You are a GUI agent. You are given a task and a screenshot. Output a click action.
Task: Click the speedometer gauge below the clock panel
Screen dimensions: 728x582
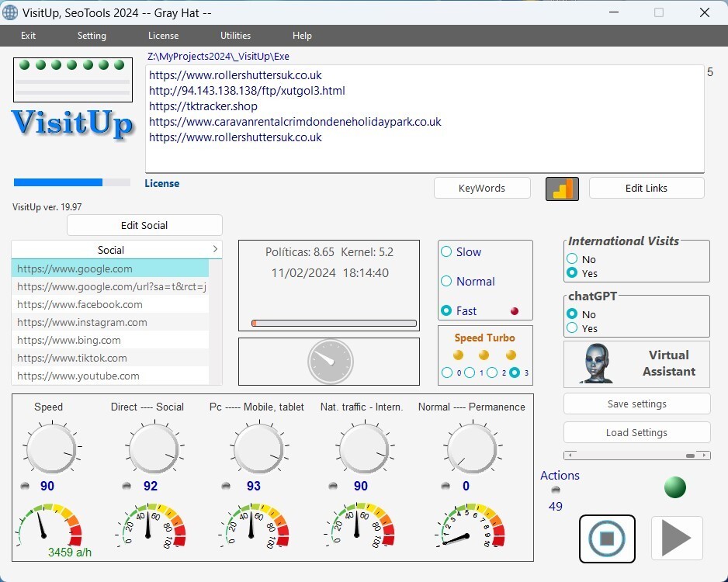pyautogui.click(x=329, y=361)
